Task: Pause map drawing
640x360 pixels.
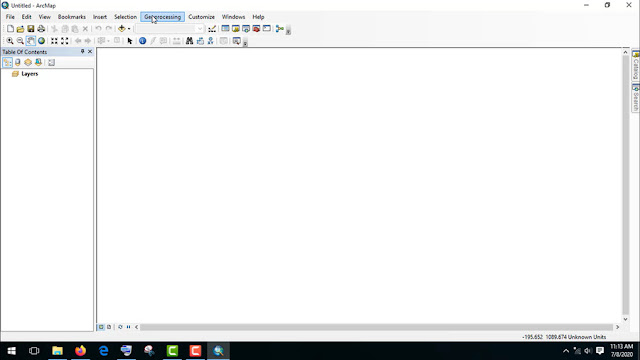Action: [129, 327]
